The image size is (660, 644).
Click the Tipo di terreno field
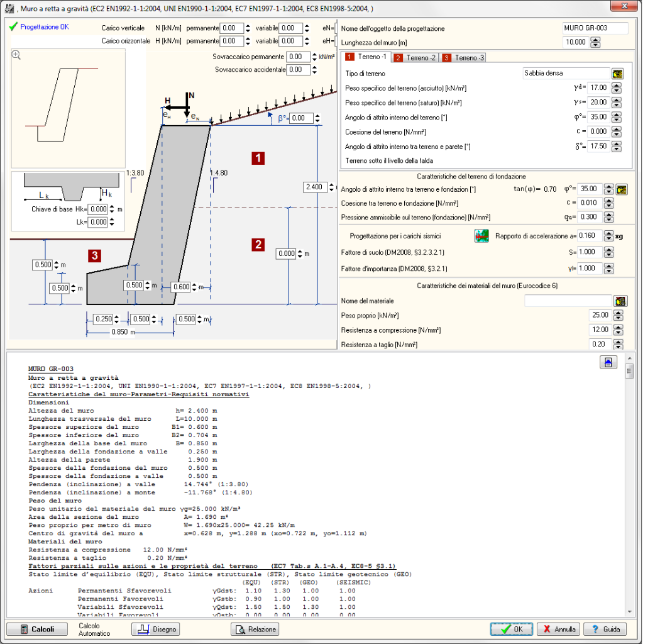pos(566,74)
